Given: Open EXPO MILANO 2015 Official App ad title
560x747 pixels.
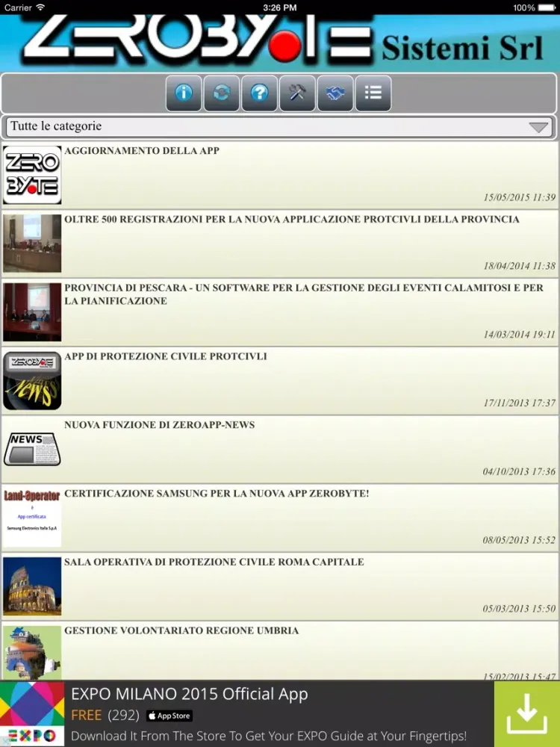Looking at the screenshot, I should [x=190, y=694].
